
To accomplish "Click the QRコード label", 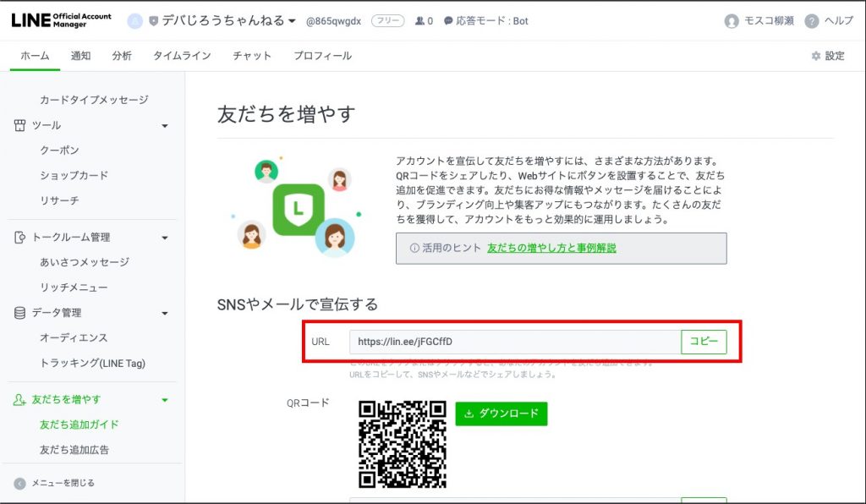I will click(x=308, y=403).
